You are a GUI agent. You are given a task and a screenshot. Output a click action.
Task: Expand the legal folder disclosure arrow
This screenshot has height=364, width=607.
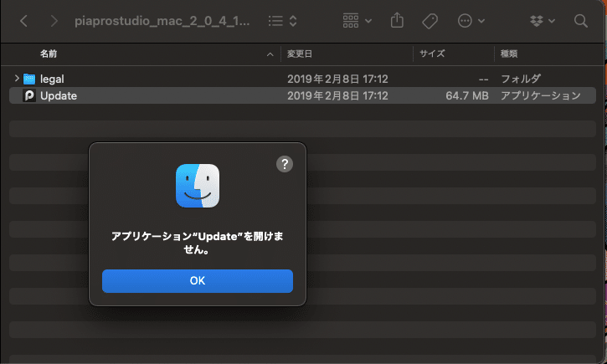coord(17,79)
